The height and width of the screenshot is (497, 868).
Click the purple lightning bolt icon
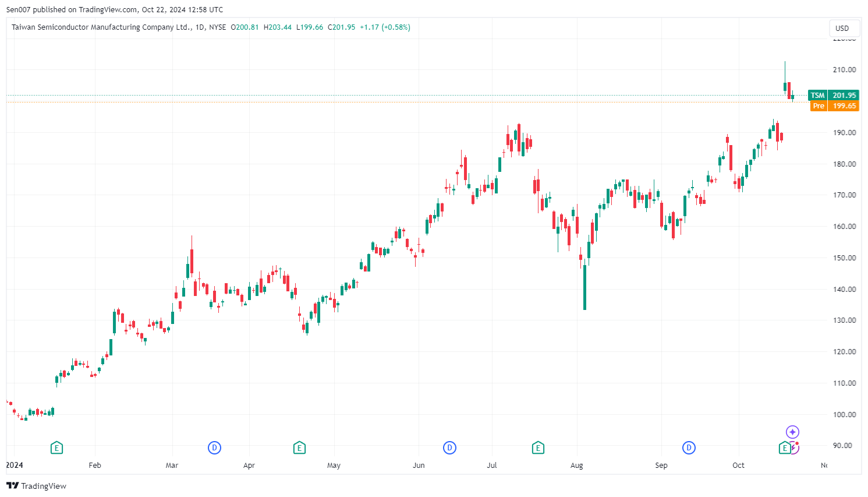click(795, 447)
